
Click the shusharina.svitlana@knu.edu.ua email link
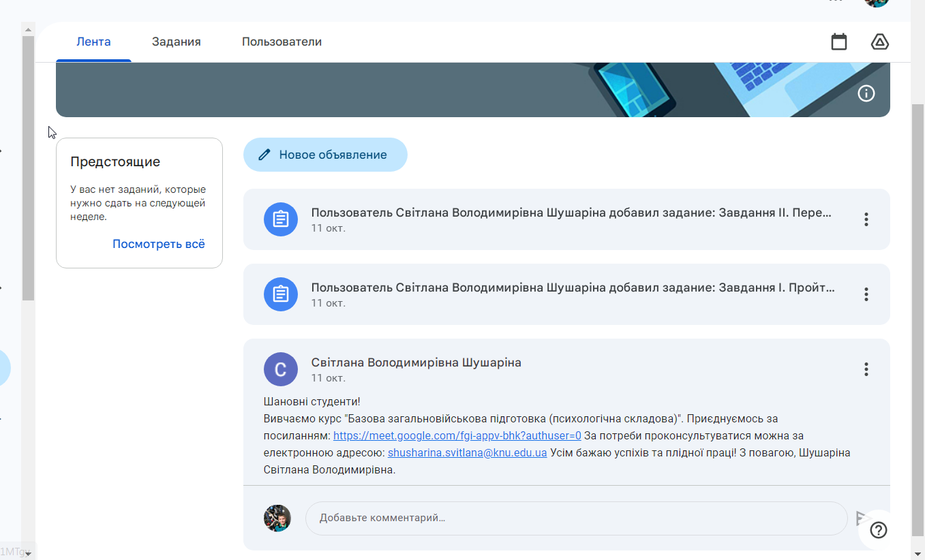point(467,452)
